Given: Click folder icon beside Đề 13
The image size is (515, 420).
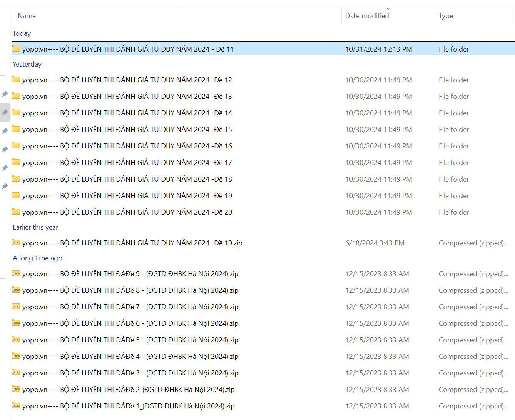Looking at the screenshot, I should [16, 96].
